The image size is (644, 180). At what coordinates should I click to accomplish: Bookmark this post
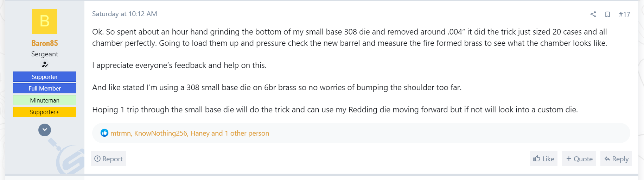[607, 14]
